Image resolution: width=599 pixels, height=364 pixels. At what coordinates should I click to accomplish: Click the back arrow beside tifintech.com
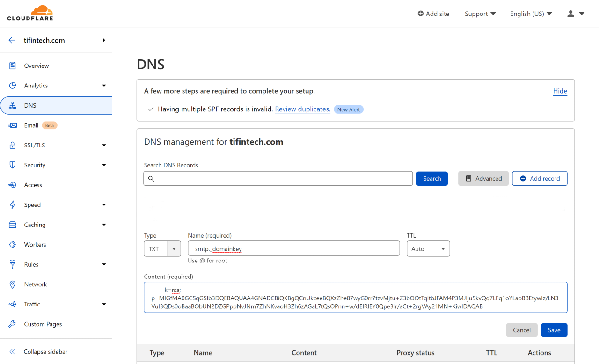(x=12, y=40)
